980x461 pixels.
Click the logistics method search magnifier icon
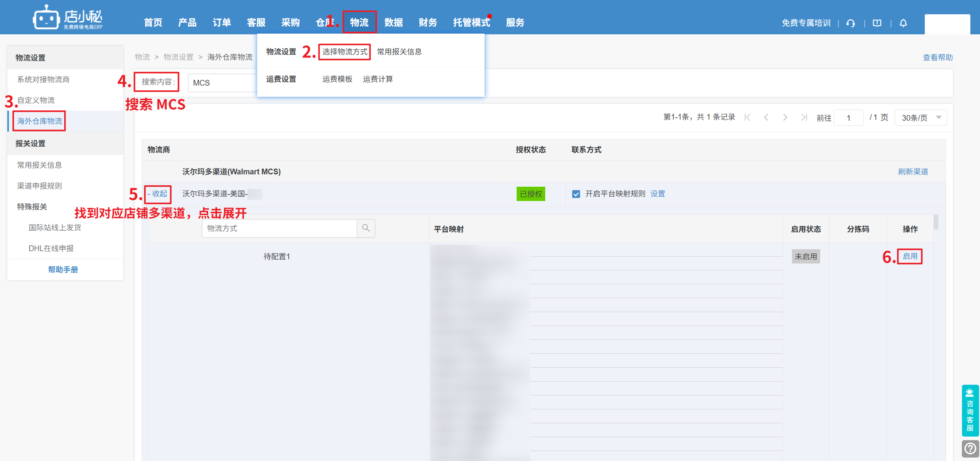coord(366,228)
